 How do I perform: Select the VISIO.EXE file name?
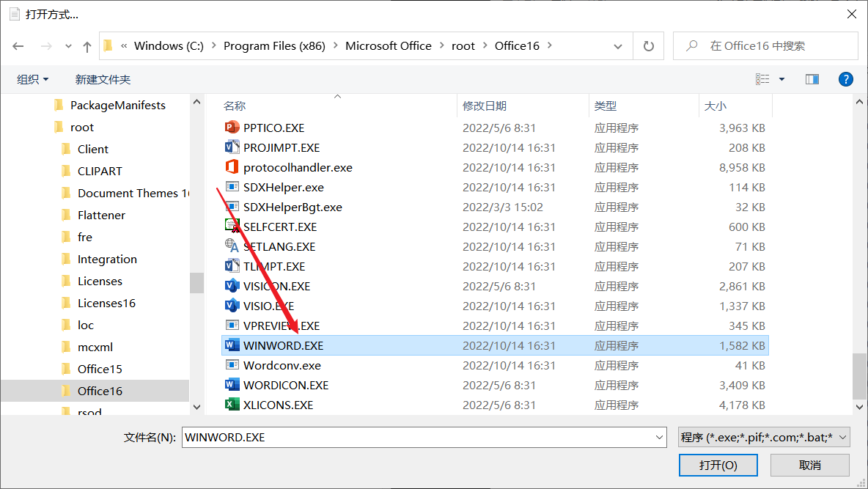click(269, 306)
